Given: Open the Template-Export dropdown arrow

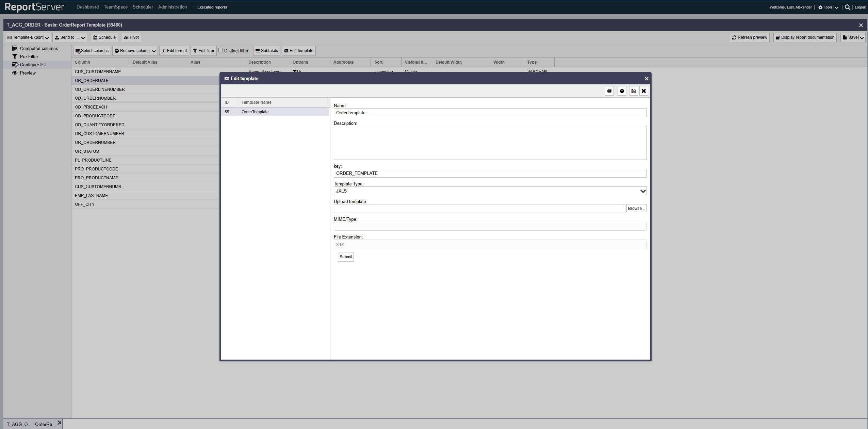Looking at the screenshot, I should (47, 38).
